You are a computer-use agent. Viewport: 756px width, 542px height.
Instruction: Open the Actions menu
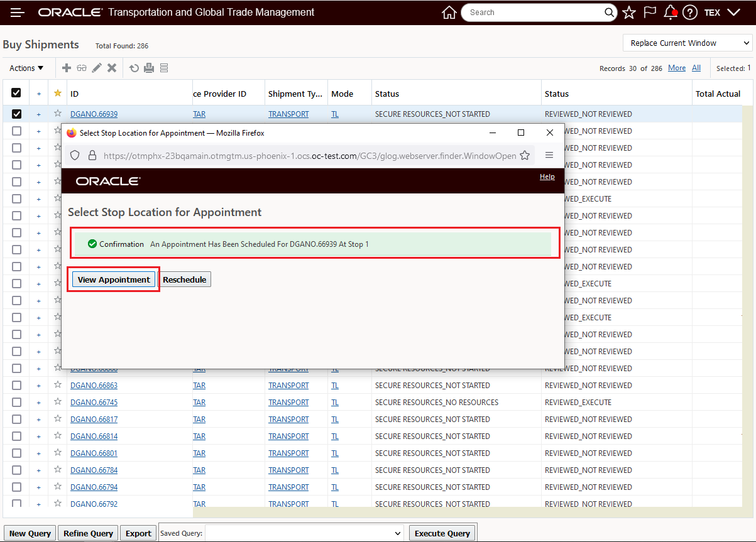point(26,68)
